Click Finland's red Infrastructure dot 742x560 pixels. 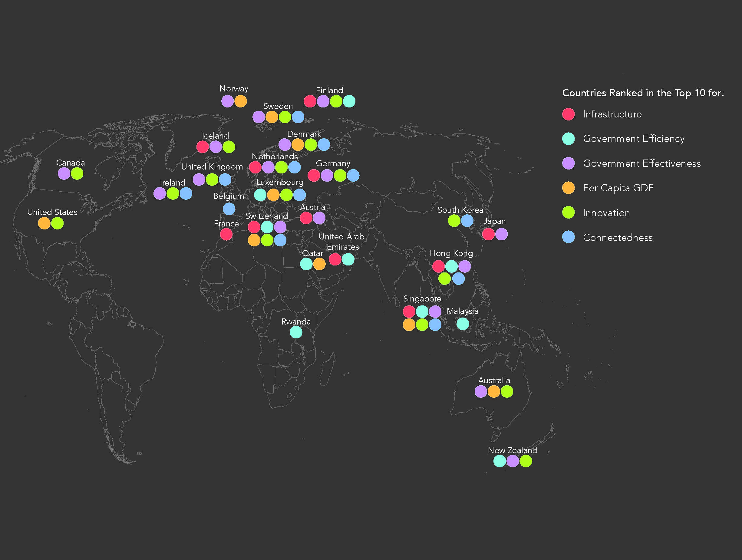point(310,101)
